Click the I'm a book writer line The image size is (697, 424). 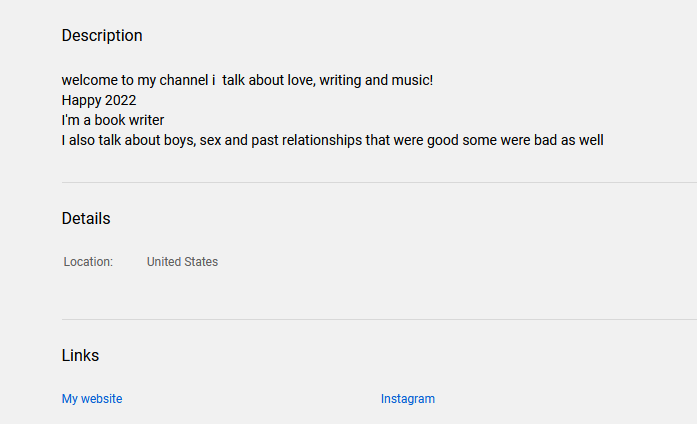click(113, 120)
